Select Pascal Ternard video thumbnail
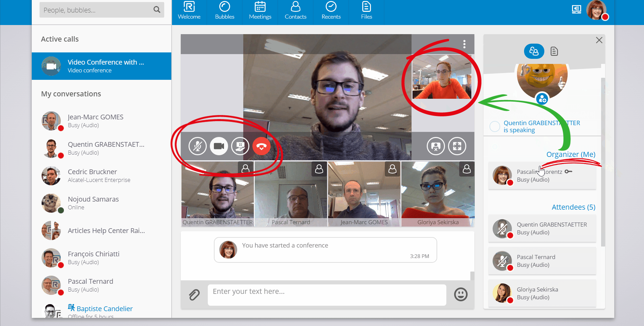Screen dimensions: 644x326 (x=291, y=194)
